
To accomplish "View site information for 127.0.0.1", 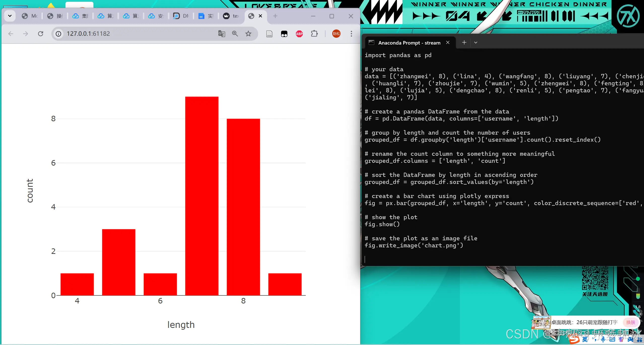I will point(58,34).
